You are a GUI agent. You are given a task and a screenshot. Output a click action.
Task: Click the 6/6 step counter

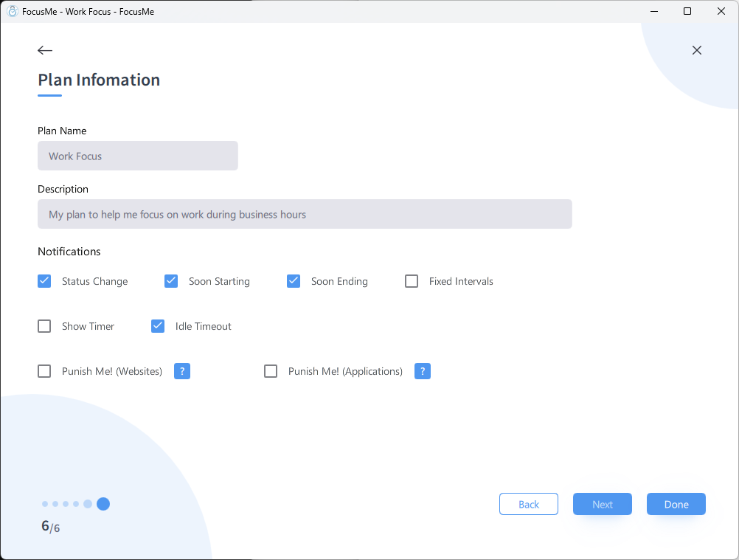coord(50,526)
